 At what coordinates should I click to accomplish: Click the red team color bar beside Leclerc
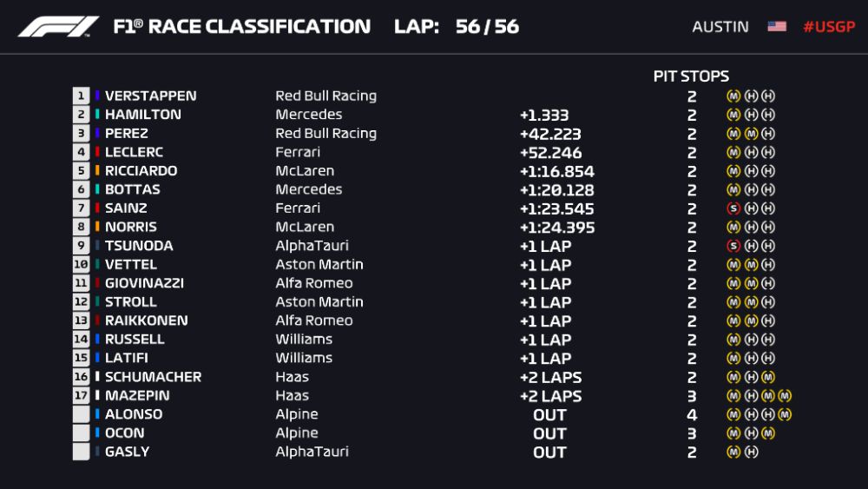click(x=98, y=152)
